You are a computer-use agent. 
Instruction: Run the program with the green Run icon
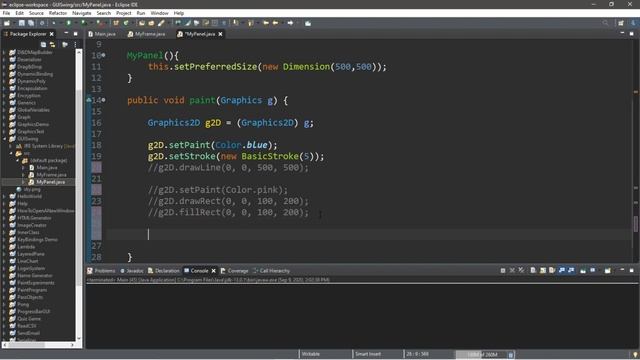(x=69, y=23)
